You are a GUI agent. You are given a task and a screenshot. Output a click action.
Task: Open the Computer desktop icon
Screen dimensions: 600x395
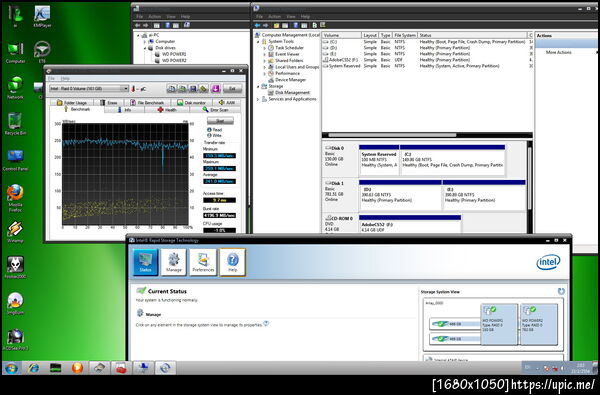(x=15, y=53)
